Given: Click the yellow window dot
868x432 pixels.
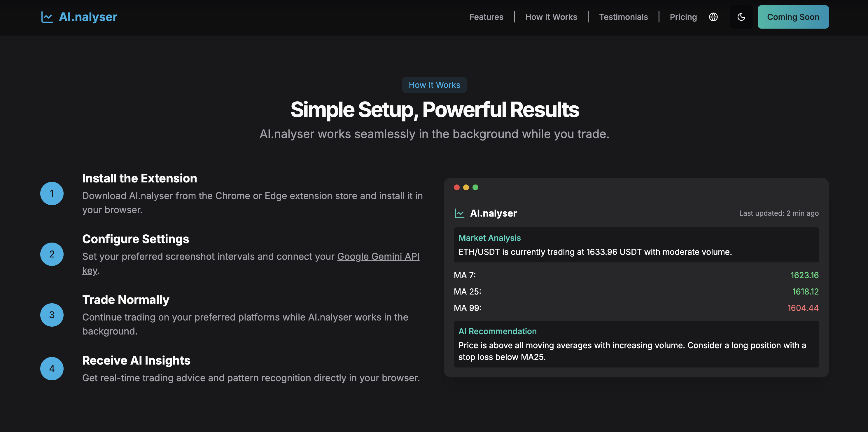Looking at the screenshot, I should point(466,187).
